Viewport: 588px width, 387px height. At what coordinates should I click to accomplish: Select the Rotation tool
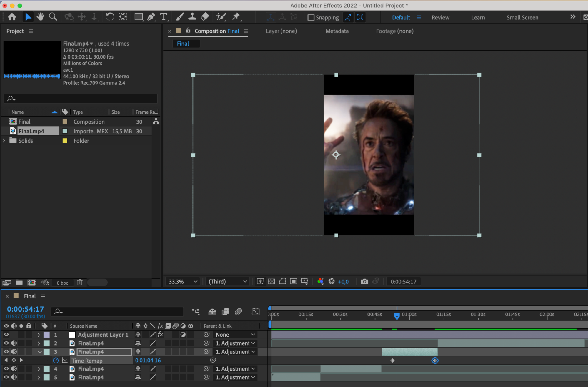(110, 17)
